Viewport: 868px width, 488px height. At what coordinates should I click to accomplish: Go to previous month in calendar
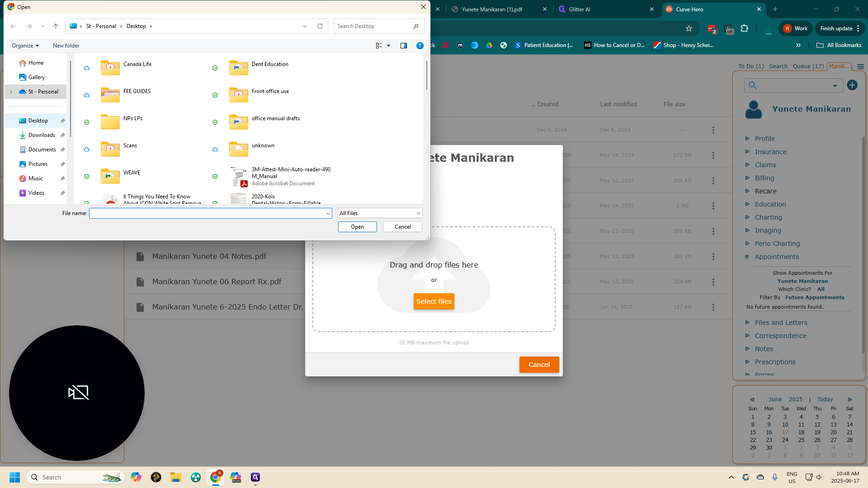pyautogui.click(x=752, y=399)
